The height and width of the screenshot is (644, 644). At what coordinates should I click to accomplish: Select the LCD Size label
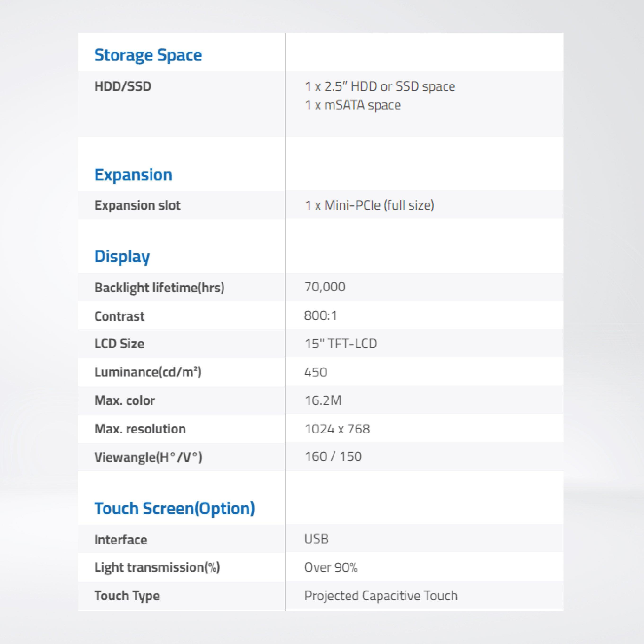(119, 344)
